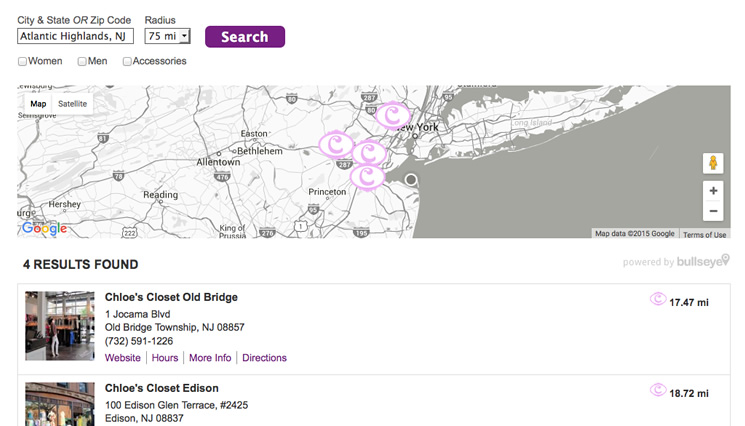
Task: Click the 1 Jocama Blvd address line
Action: [x=137, y=314]
